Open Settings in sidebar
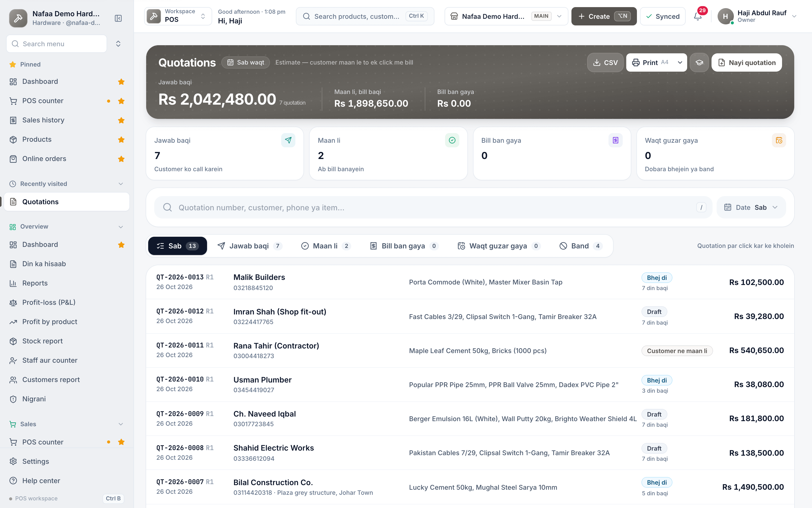 coord(66,461)
